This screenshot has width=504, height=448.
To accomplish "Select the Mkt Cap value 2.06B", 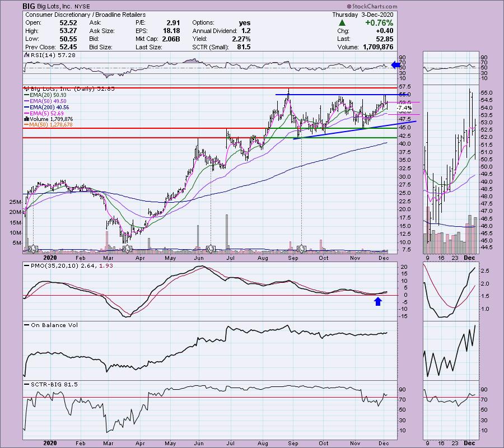I will click(x=171, y=39).
